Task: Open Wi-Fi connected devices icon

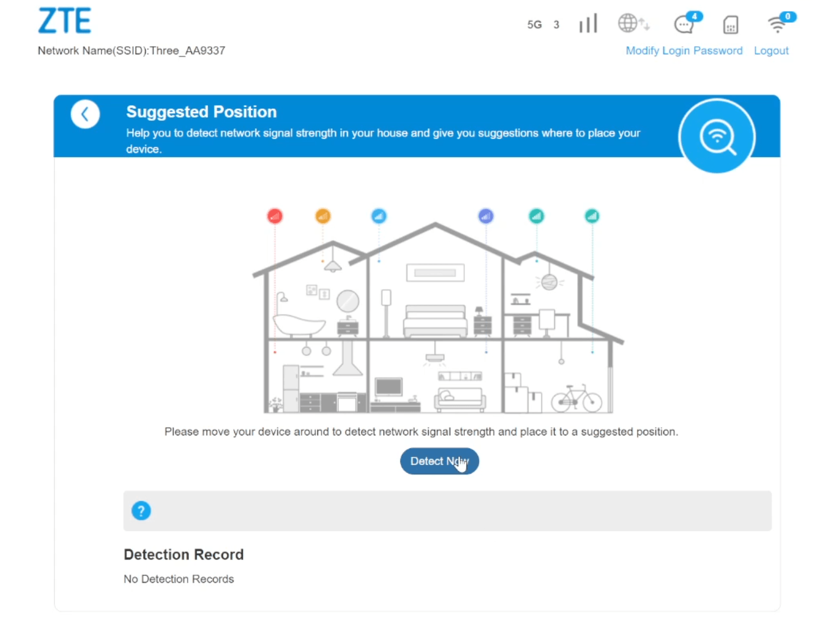Action: point(778,24)
